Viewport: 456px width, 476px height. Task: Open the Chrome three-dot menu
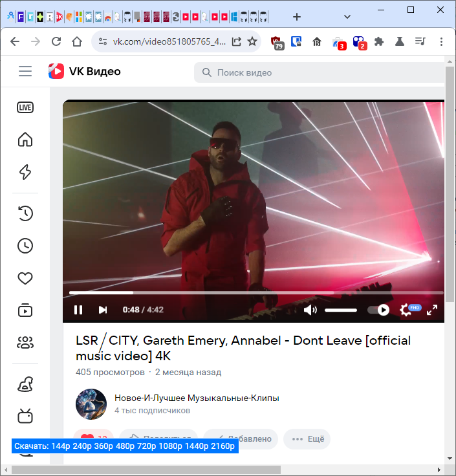(441, 41)
